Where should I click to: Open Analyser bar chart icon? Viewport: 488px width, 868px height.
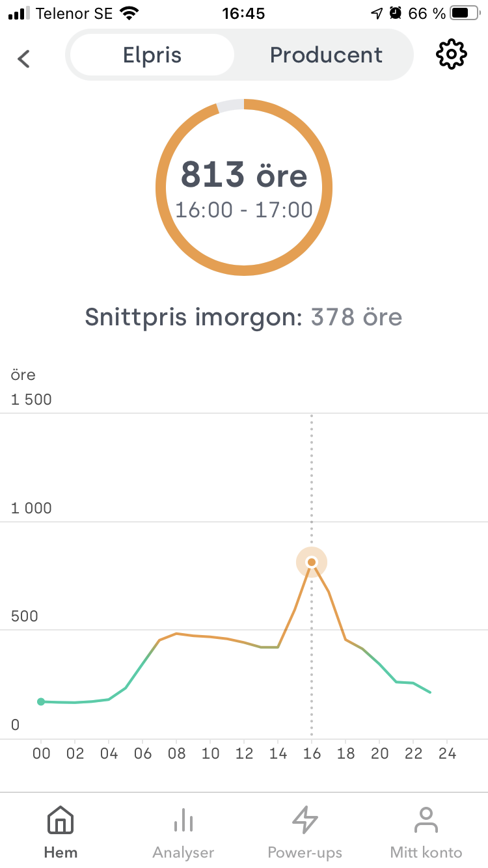(x=183, y=821)
